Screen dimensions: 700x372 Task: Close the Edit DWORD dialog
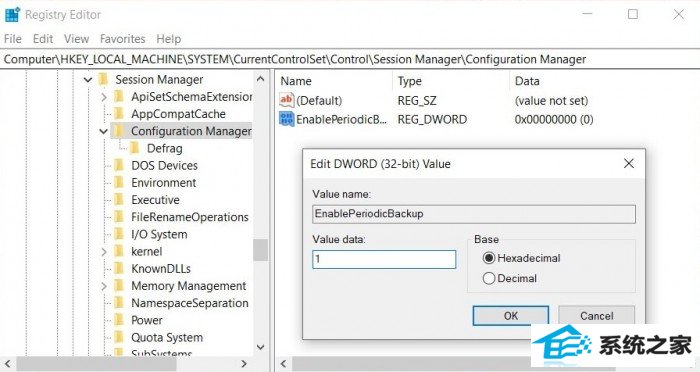pyautogui.click(x=629, y=163)
